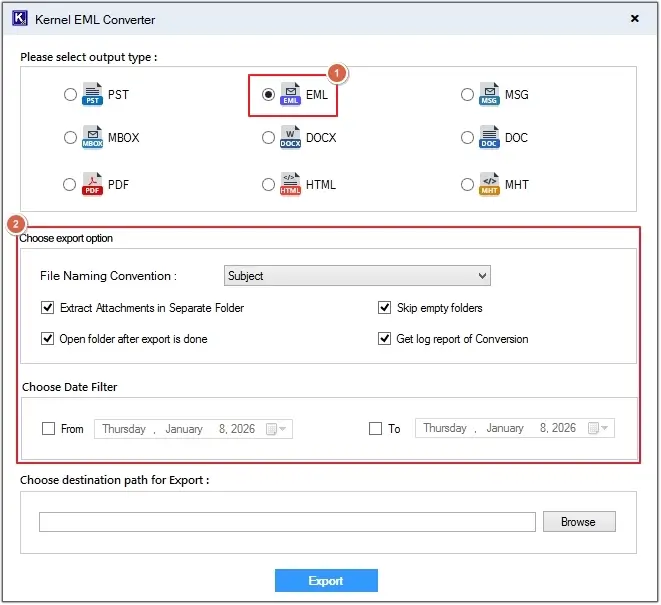661x605 pixels.
Task: Open the To date calendar picker
Action: (598, 428)
